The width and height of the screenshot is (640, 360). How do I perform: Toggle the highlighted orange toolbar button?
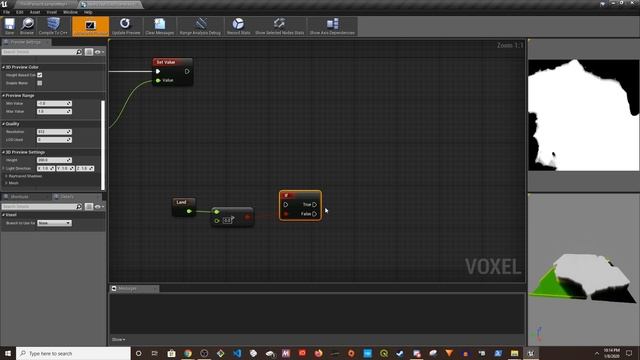pyautogui.click(x=91, y=26)
